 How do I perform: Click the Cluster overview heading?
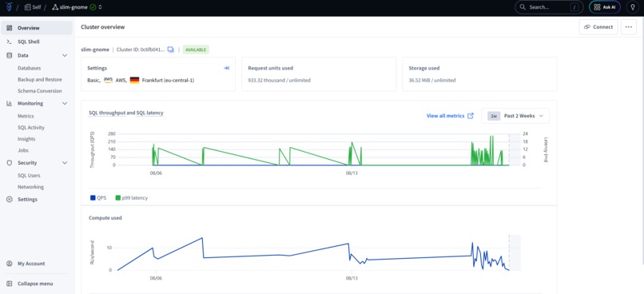tap(103, 27)
